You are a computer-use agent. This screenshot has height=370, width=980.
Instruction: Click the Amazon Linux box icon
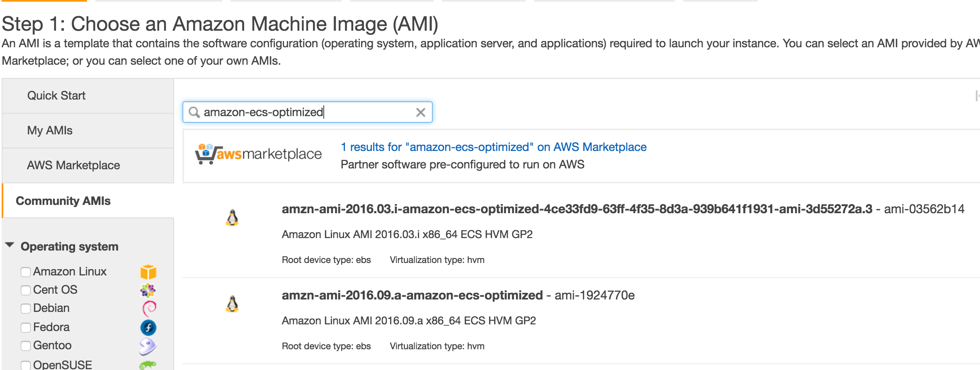148,272
